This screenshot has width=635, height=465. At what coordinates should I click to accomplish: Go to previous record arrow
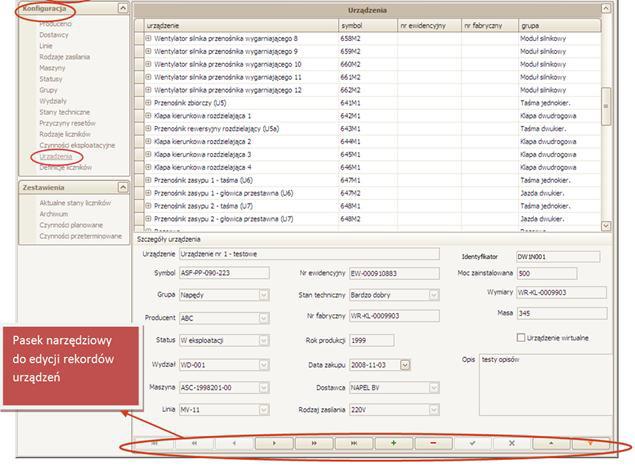pos(234,443)
